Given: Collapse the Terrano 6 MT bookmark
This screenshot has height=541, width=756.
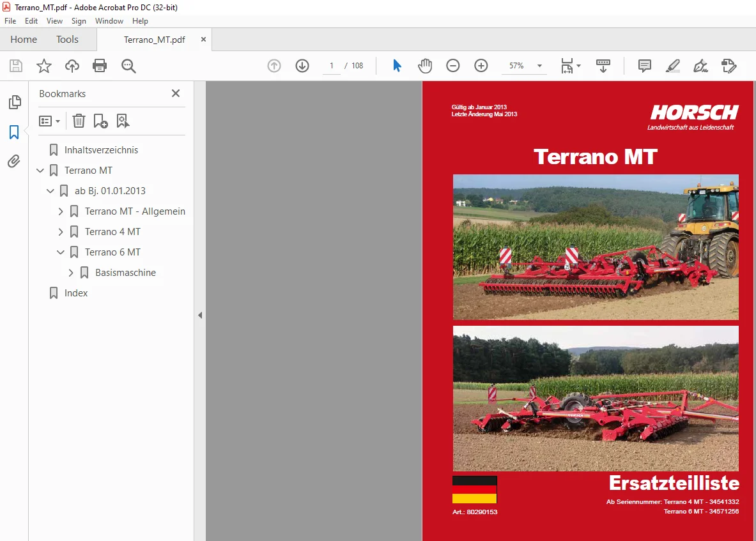Looking at the screenshot, I should (x=60, y=252).
